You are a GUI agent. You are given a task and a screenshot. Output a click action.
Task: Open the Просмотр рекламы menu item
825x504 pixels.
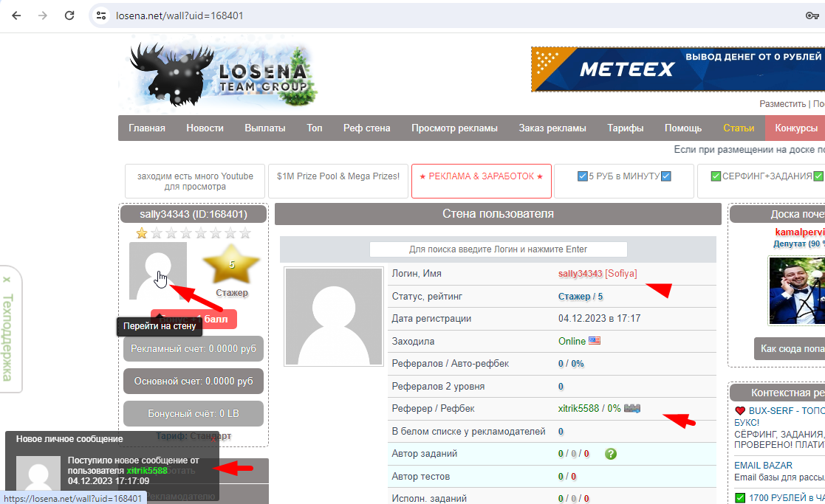click(x=454, y=128)
